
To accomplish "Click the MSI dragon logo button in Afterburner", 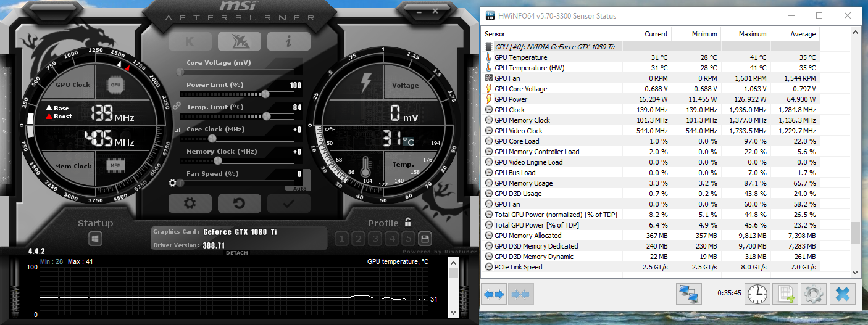I will [x=239, y=41].
